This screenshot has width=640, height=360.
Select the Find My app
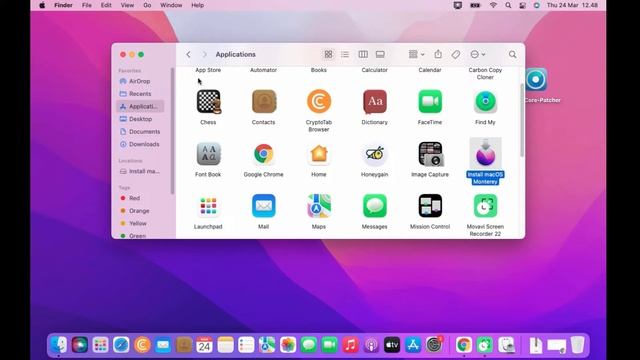(485, 102)
